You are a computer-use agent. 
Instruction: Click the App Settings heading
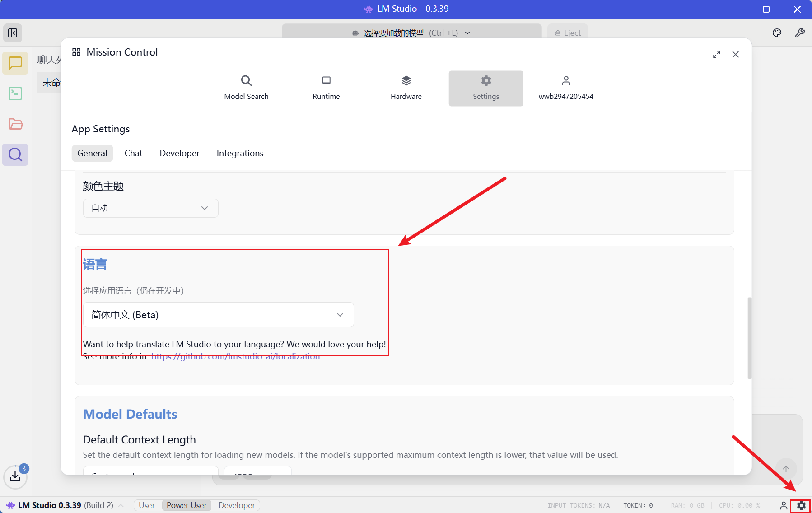tap(101, 129)
